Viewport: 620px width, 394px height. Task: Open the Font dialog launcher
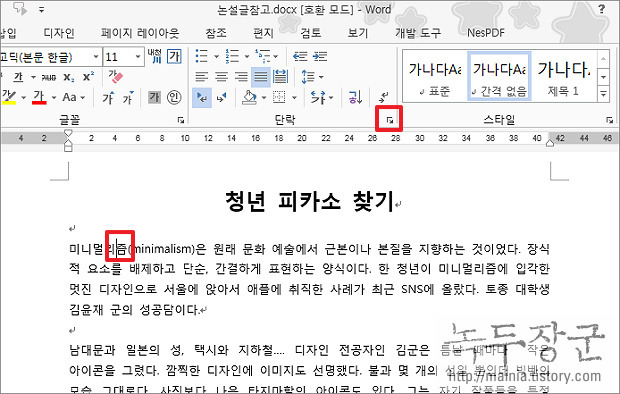pos(181,120)
